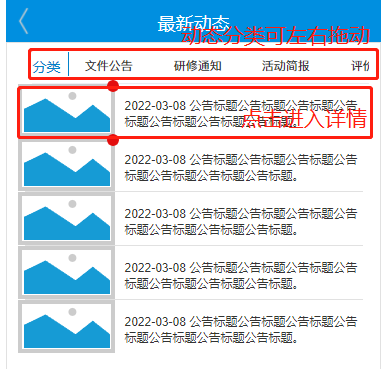Open the last 2022-03-08 公告标题 entry text

(x=241, y=329)
